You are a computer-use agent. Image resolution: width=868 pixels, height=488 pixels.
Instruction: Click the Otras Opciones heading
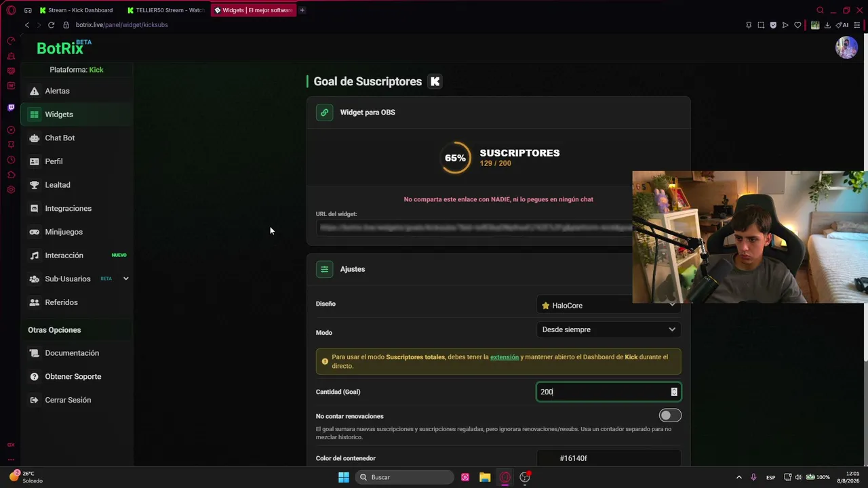coord(54,330)
